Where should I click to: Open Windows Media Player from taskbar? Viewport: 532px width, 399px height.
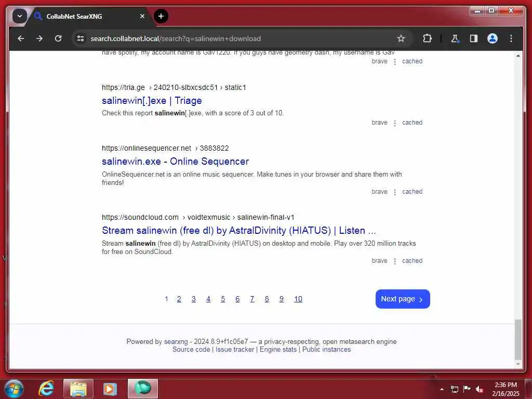click(x=110, y=389)
